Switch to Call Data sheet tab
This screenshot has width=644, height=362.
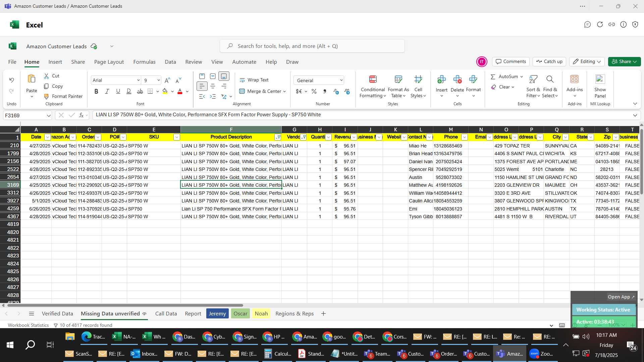pyautogui.click(x=166, y=314)
